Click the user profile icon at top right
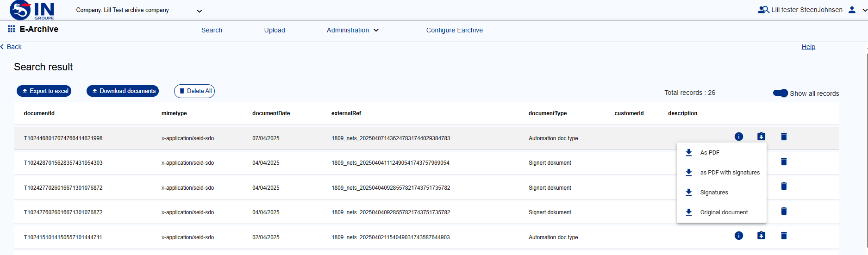The height and width of the screenshot is (255, 868). click(x=852, y=10)
